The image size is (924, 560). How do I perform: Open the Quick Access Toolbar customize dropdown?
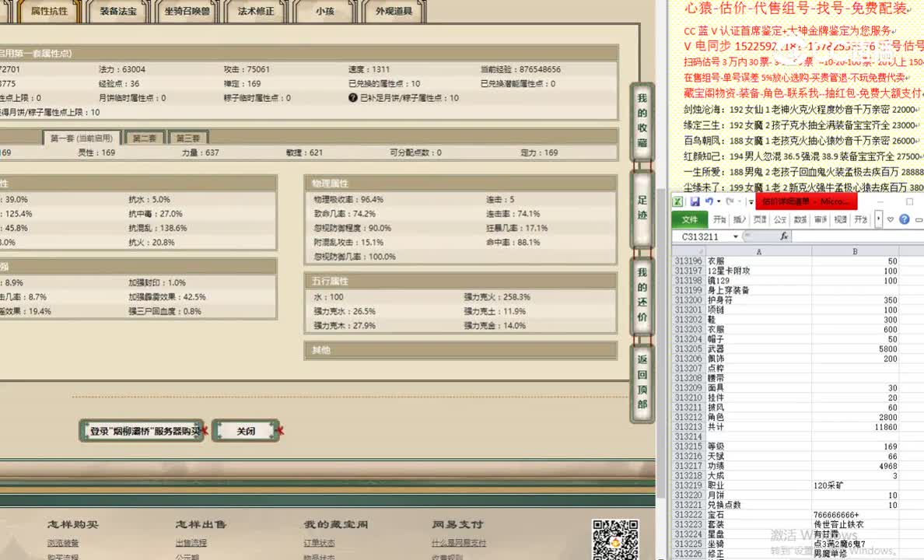point(751,201)
